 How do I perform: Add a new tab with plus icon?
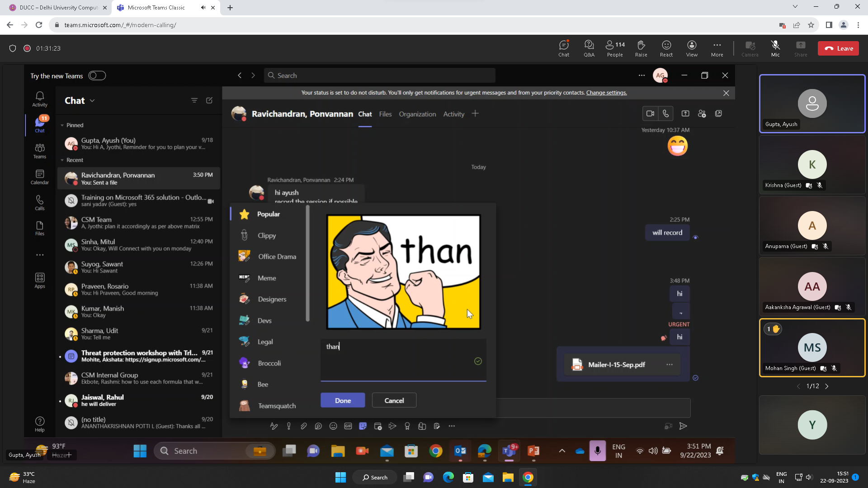click(475, 114)
